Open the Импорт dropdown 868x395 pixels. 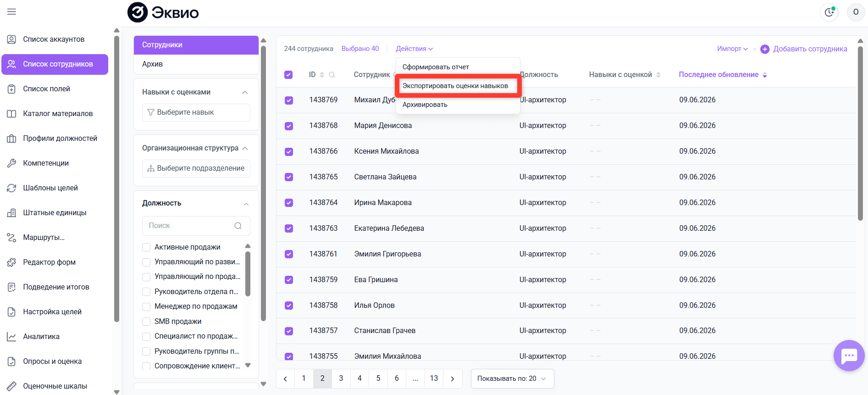[732, 49]
